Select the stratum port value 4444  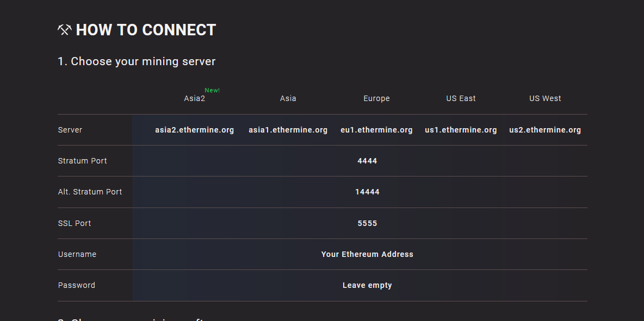(x=367, y=161)
